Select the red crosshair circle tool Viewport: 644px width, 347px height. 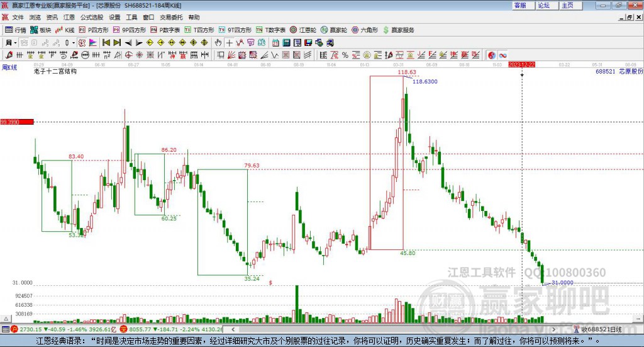(128, 55)
